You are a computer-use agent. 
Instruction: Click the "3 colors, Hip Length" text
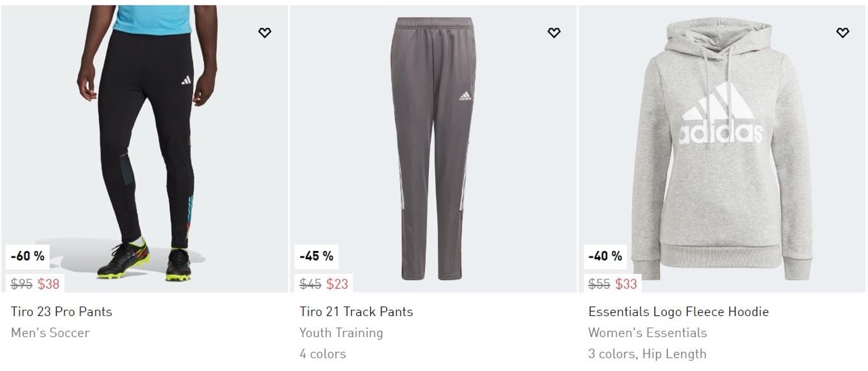(647, 354)
